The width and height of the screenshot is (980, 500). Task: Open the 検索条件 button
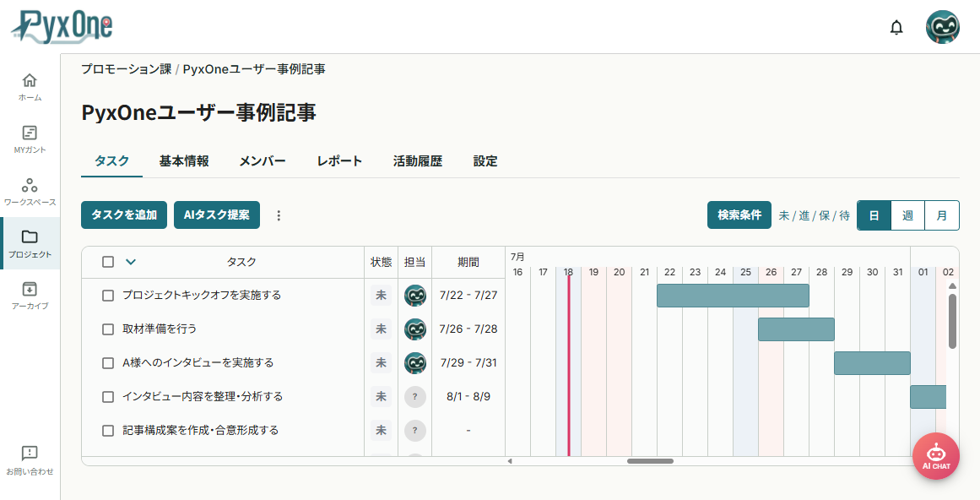739,215
